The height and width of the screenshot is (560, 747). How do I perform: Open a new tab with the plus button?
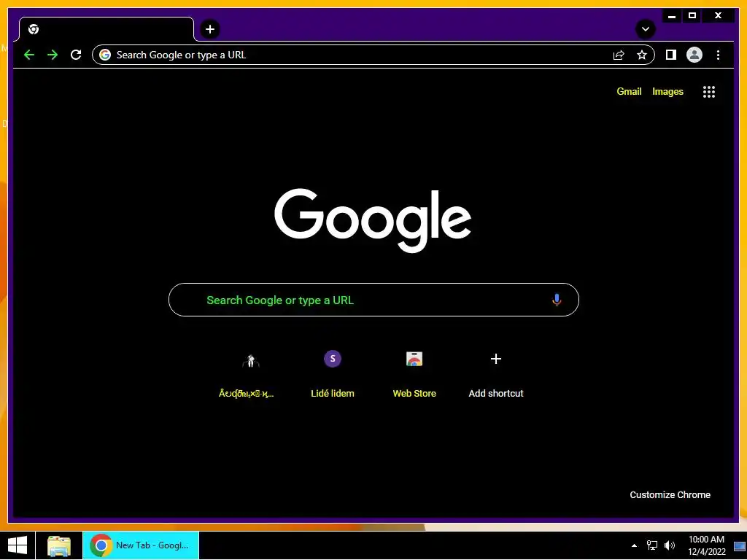coord(209,29)
